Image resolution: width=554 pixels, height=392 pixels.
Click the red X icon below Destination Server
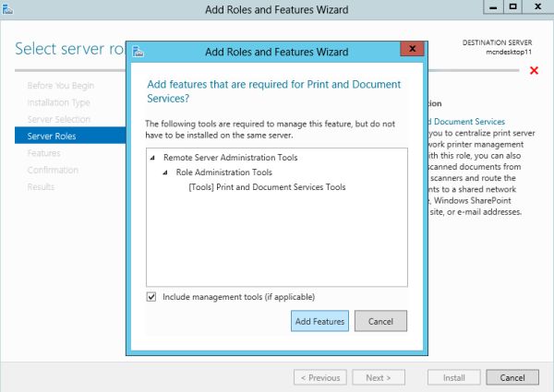coord(534,71)
